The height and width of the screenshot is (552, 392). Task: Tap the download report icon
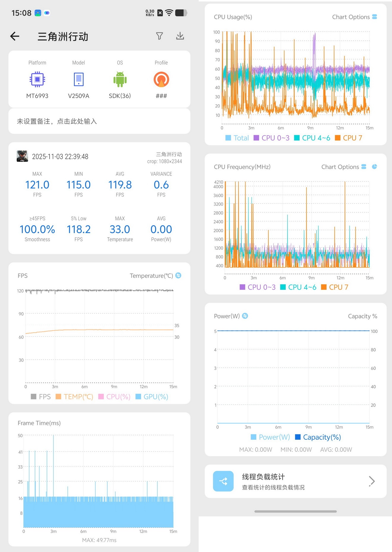coord(180,36)
